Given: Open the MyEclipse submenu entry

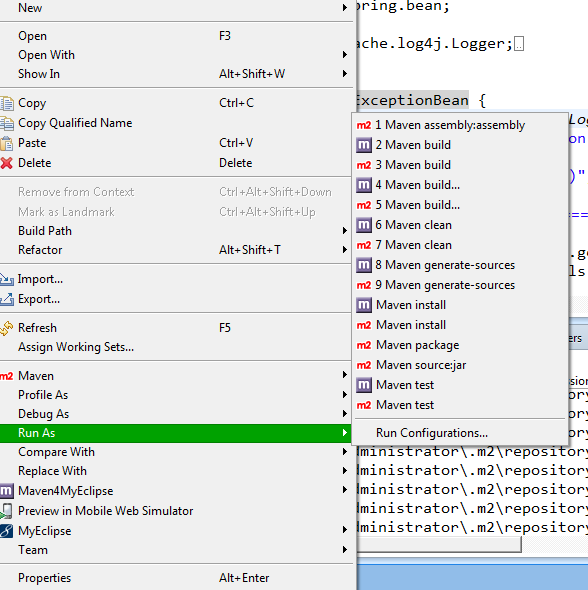Looking at the screenshot, I should (x=175, y=531).
